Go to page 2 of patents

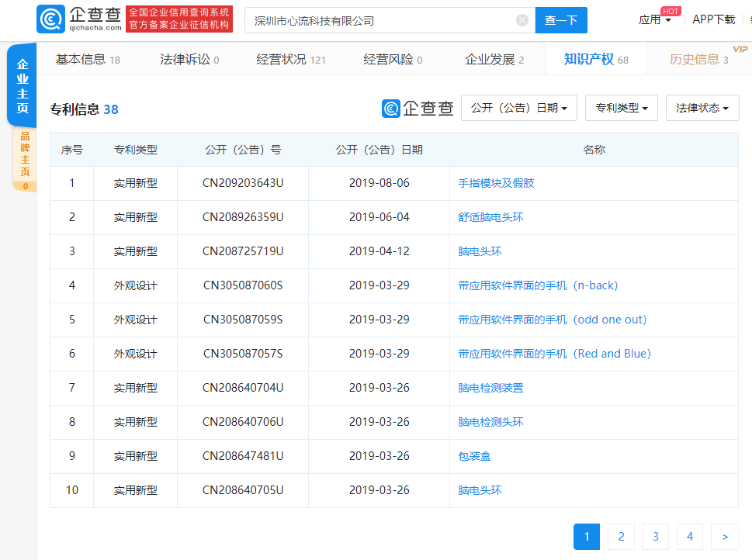621,537
